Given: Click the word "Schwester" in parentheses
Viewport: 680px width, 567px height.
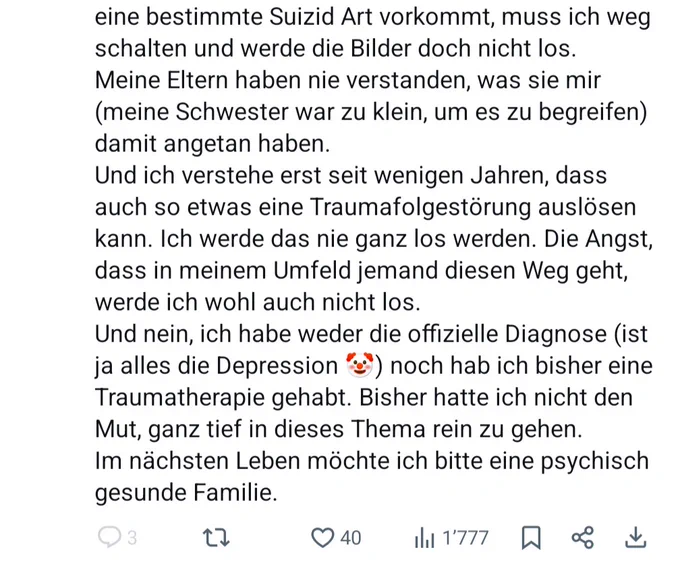Looking at the screenshot, I should tap(232, 112).
